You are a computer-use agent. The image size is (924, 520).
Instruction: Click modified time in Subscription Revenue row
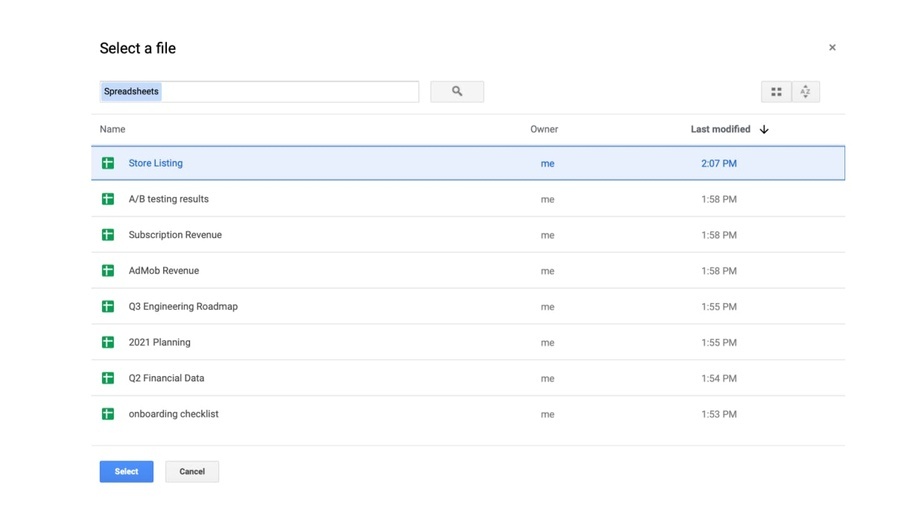click(x=719, y=235)
